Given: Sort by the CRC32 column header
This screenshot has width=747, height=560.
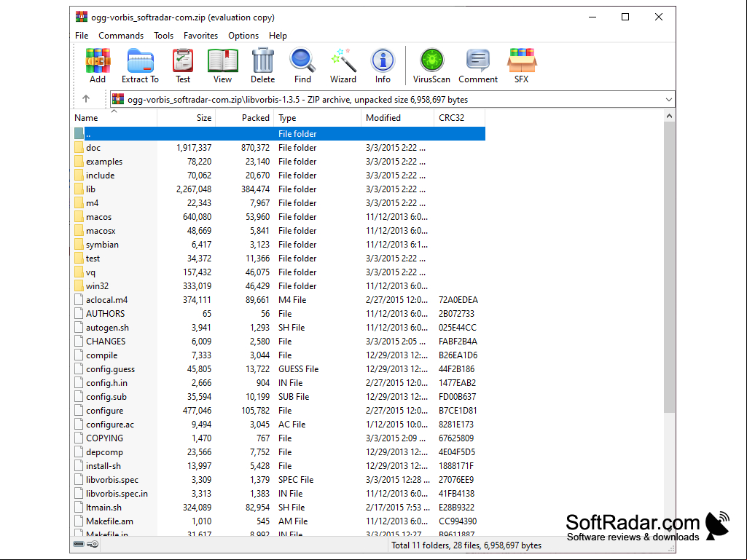Looking at the screenshot, I should click(459, 118).
